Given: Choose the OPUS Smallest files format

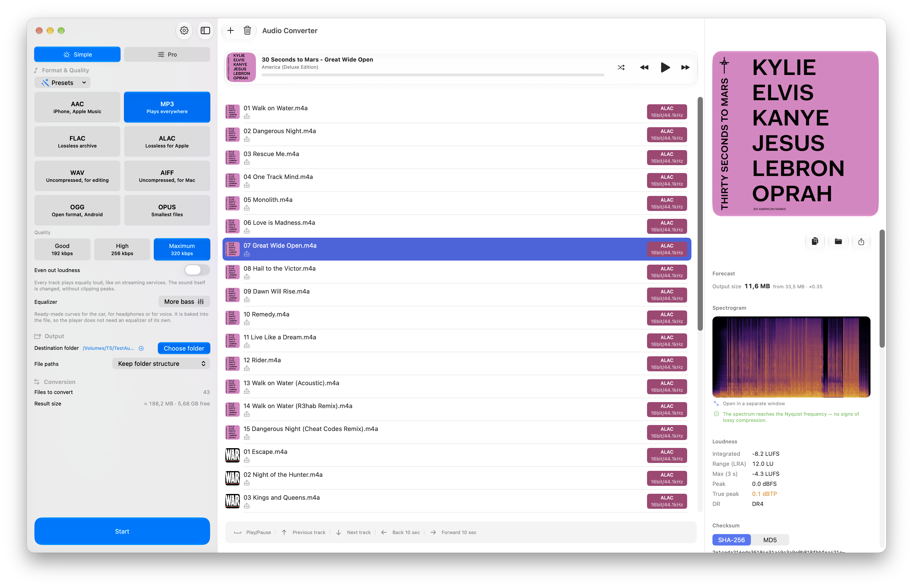Looking at the screenshot, I should pyautogui.click(x=167, y=210).
